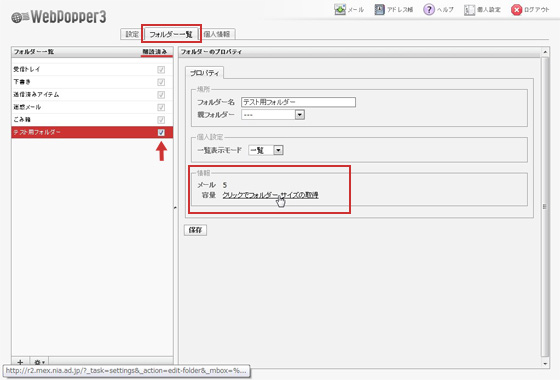The image size is (560, 380).
Task: Switch to the 個人情報 tab
Action: 217,34
